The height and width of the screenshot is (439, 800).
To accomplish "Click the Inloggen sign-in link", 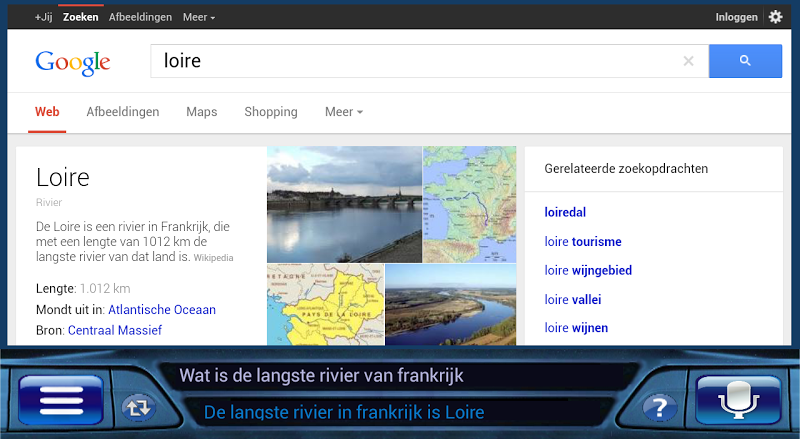I will [736, 17].
